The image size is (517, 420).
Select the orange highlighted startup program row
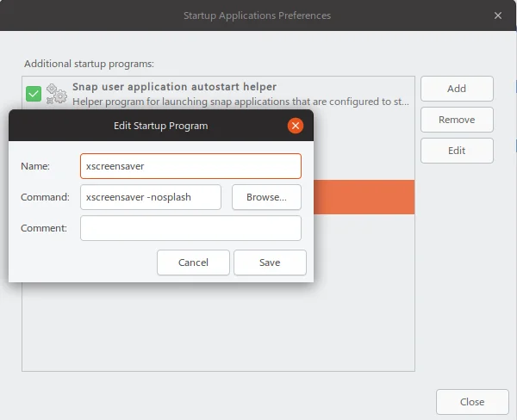(364, 197)
